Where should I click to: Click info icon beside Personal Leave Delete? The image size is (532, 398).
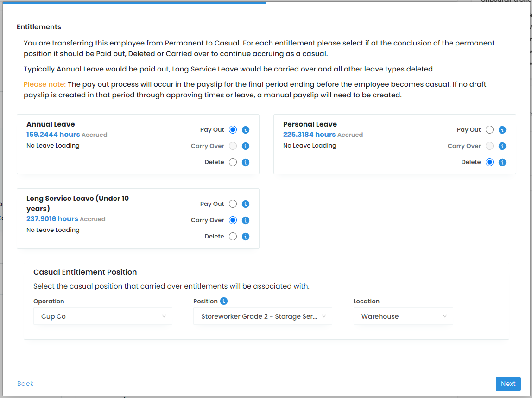tap(502, 162)
